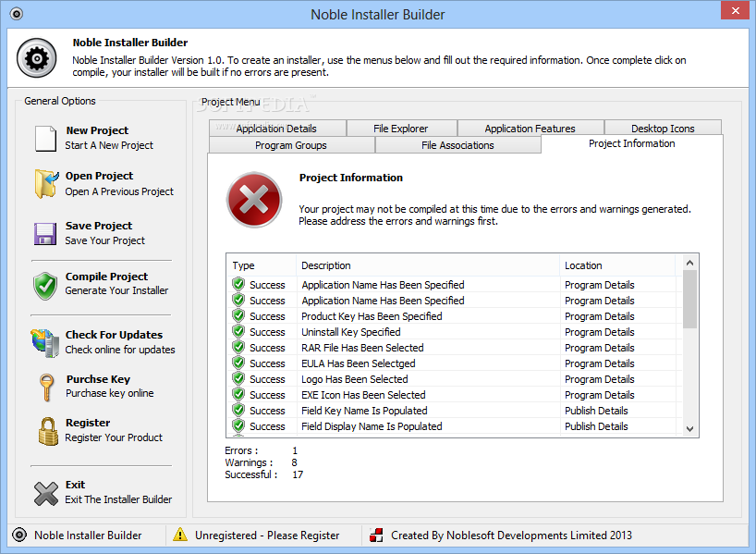Image resolution: width=756 pixels, height=554 pixels.
Task: Click the Errors count value 1
Action: 295,450
